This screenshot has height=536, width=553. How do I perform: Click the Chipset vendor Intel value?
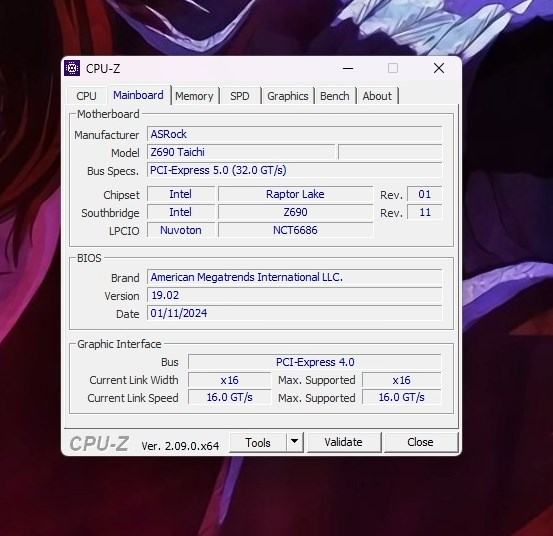(x=181, y=194)
